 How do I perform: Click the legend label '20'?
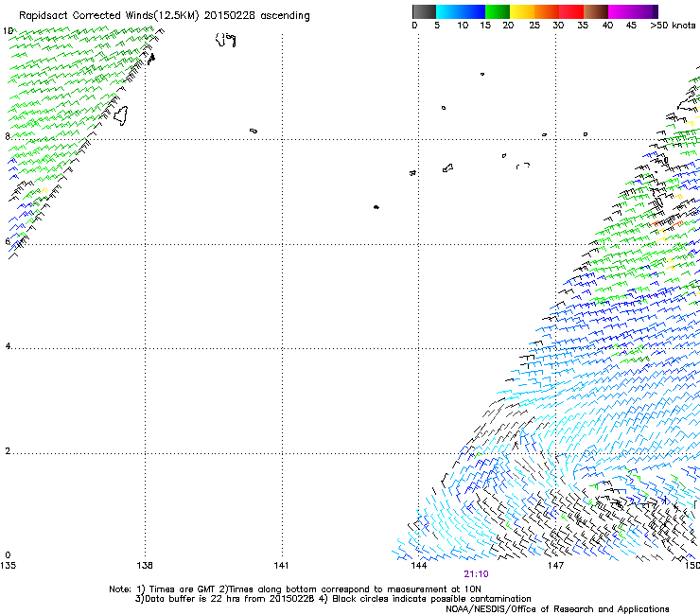[x=508, y=26]
